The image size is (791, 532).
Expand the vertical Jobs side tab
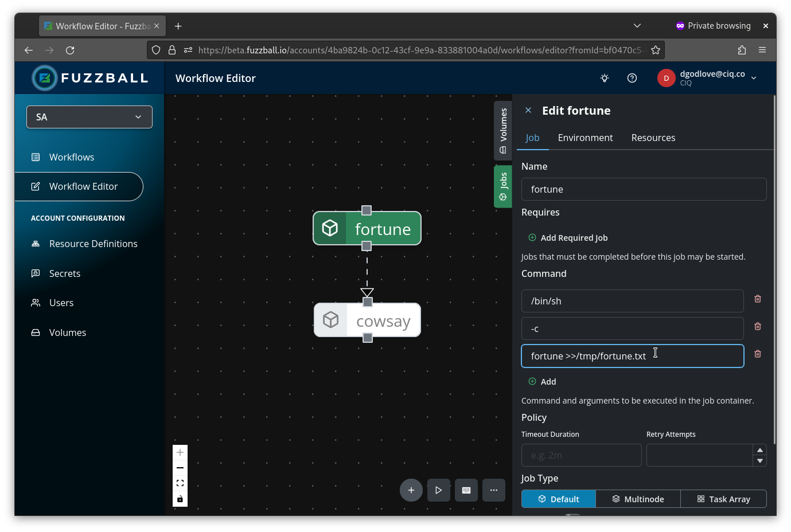(x=503, y=186)
